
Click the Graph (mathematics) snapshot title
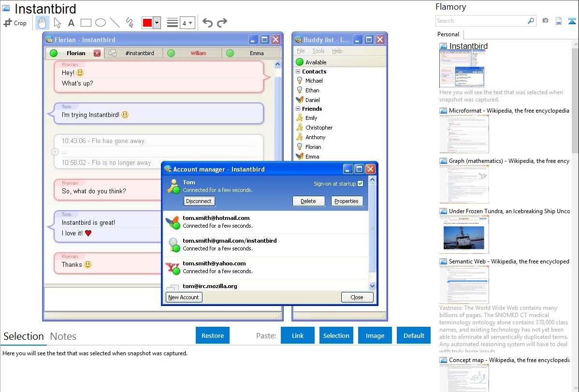(509, 161)
